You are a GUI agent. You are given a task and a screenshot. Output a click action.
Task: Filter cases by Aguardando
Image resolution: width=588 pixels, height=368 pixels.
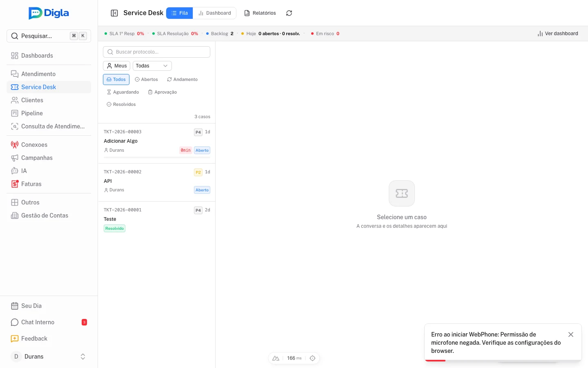pos(122,92)
